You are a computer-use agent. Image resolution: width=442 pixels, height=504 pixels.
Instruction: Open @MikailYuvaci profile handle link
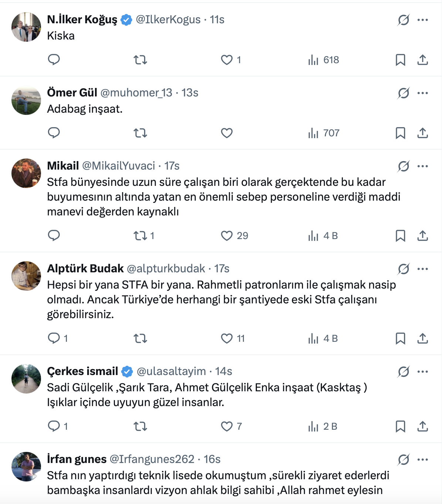tap(118, 166)
